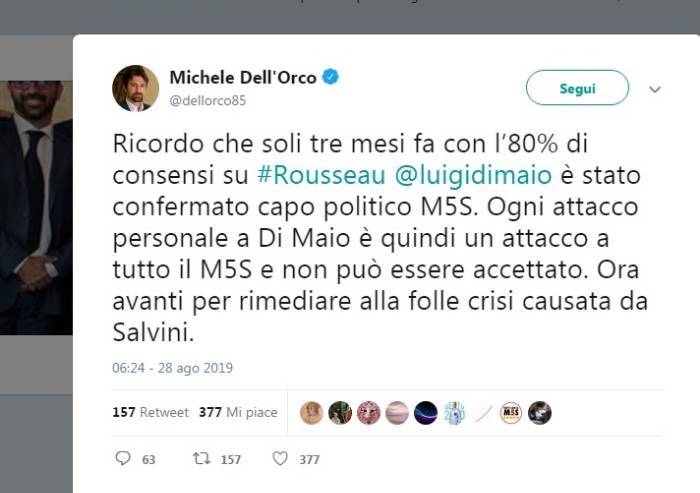This screenshot has height=493, width=700.
Task: Click the dark galaxy liker avatar
Action: 425,413
